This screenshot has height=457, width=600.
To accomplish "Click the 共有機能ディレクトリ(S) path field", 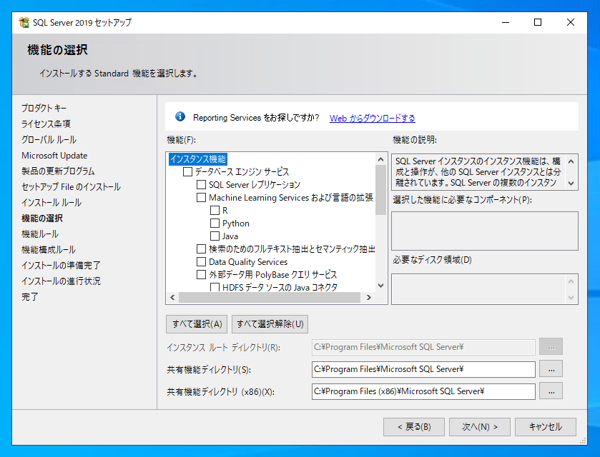I will tap(424, 369).
